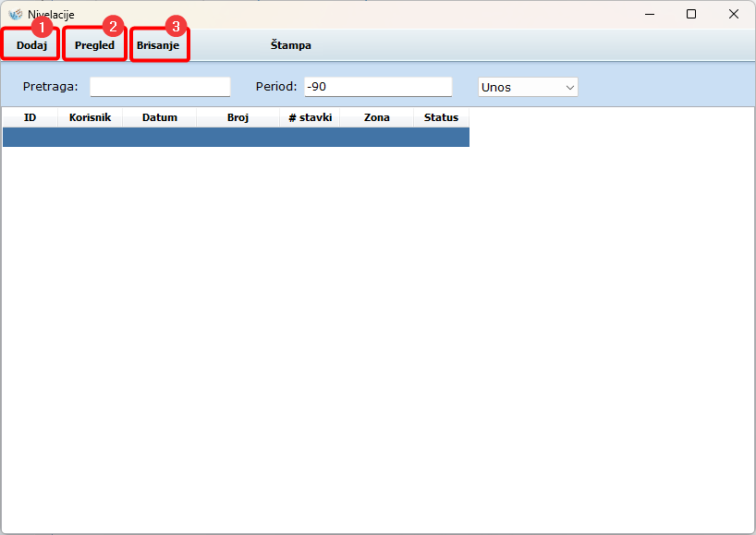Select the highlighted blue table row
The image size is (756, 535).
(236, 137)
